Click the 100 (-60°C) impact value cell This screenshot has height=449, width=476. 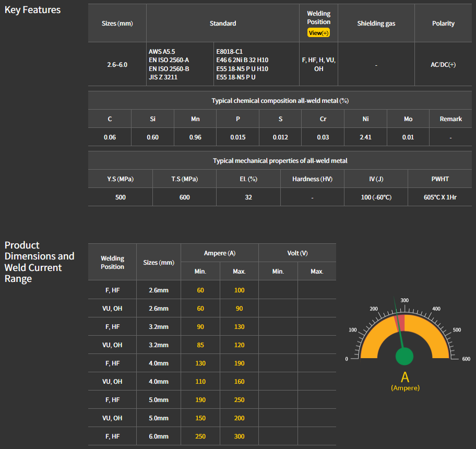tap(376, 197)
